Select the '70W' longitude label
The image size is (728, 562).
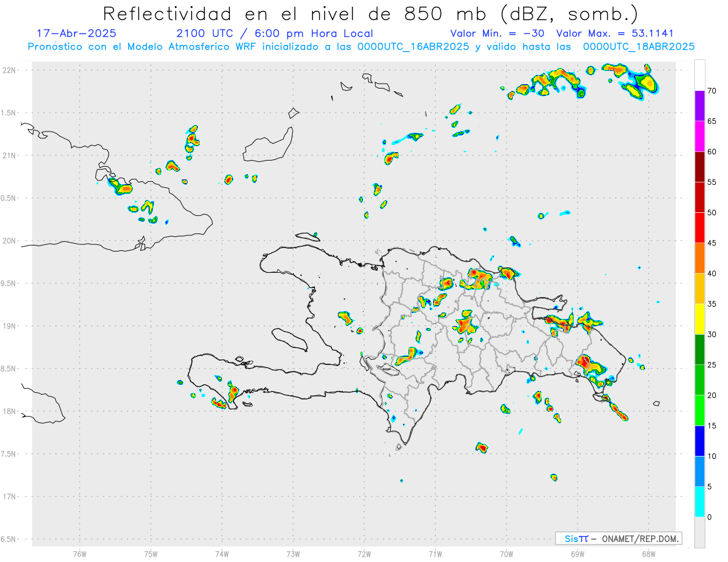[507, 554]
